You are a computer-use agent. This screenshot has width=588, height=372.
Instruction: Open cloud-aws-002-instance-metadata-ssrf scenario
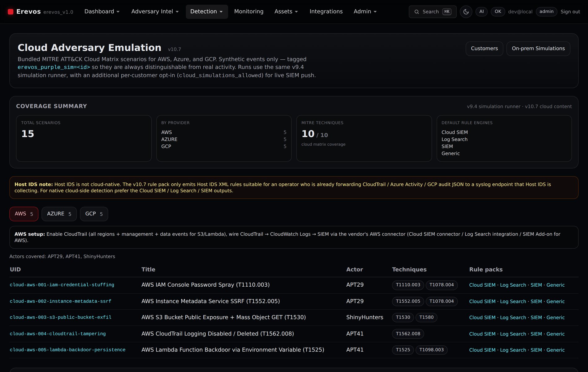pos(60,301)
